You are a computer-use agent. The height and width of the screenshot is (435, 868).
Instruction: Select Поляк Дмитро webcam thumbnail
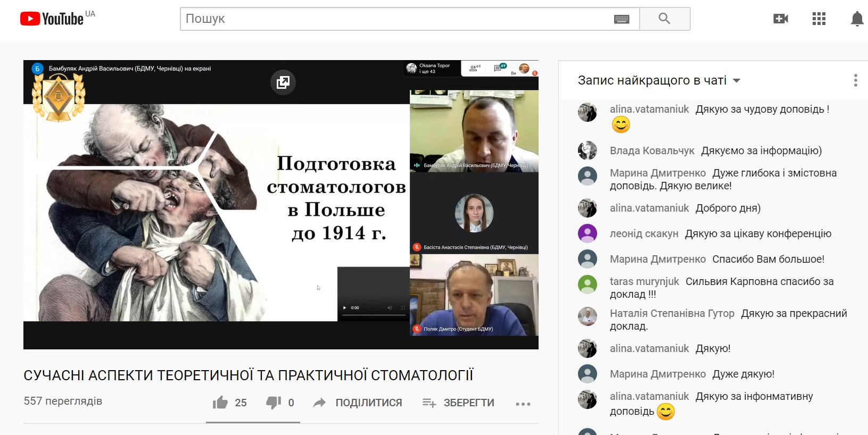474,295
